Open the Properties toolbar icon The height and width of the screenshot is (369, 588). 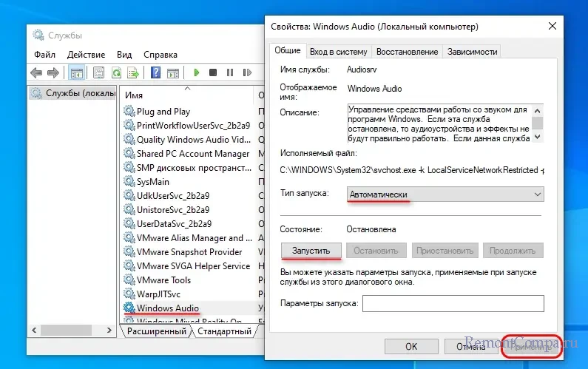98,72
